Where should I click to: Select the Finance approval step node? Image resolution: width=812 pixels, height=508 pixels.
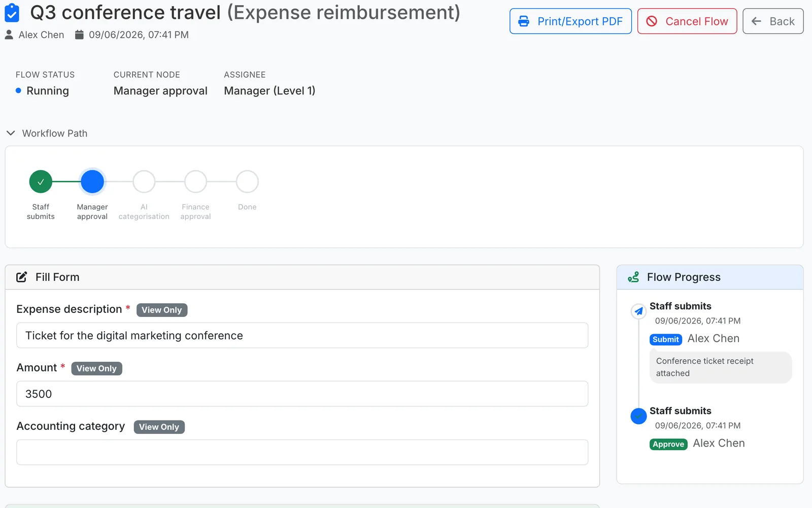tap(196, 181)
